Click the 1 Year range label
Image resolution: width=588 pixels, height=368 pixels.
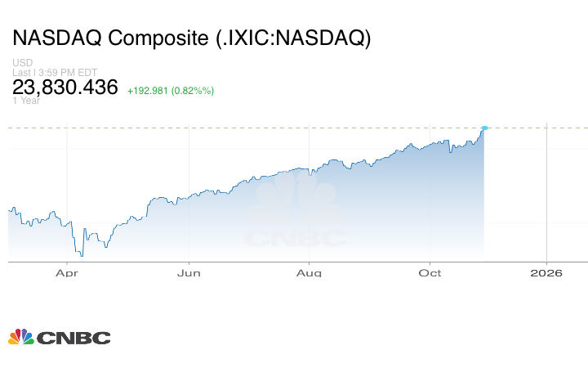pos(26,101)
